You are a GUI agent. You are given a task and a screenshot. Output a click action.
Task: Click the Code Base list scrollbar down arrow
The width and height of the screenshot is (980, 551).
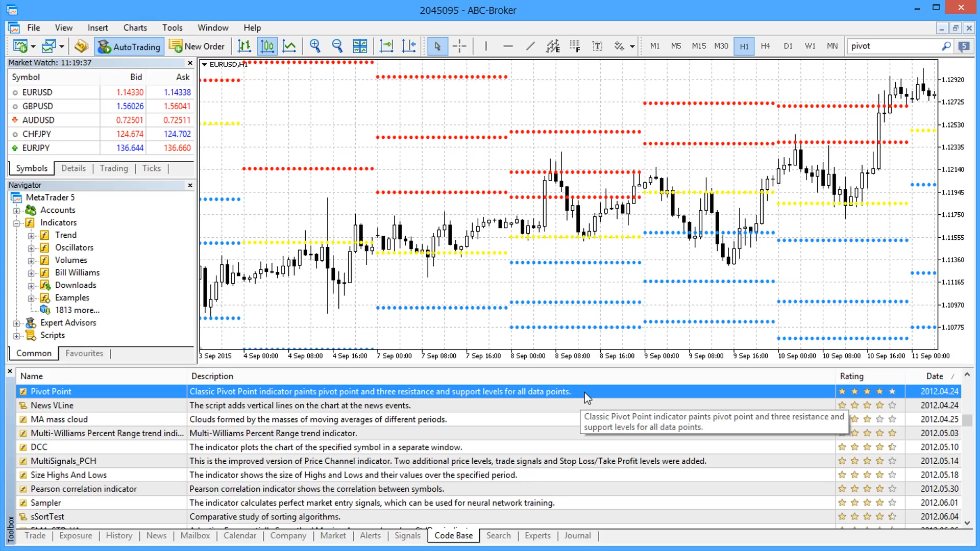point(967,523)
